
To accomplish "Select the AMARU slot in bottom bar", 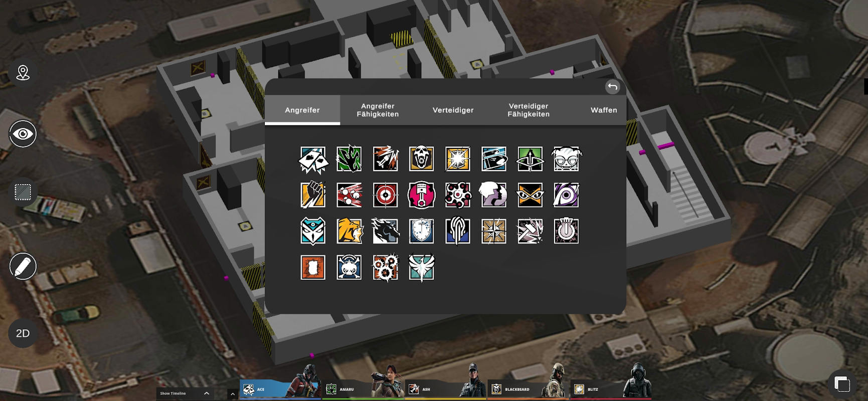I will (x=363, y=389).
